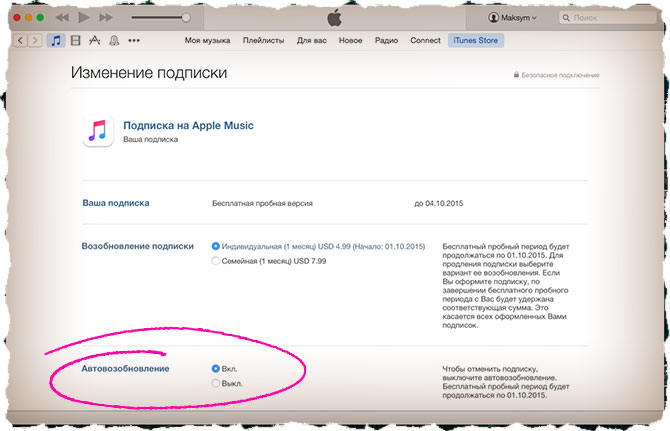
Task: Click the Изменение подписки heading
Action: (x=149, y=73)
